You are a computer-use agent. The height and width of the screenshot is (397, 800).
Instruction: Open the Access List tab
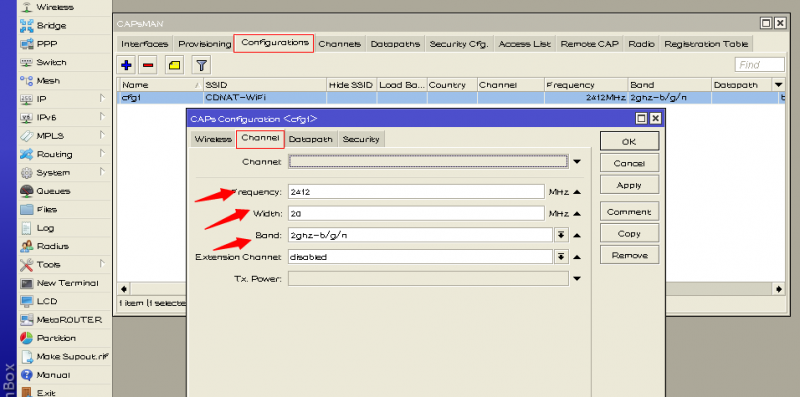tap(524, 44)
